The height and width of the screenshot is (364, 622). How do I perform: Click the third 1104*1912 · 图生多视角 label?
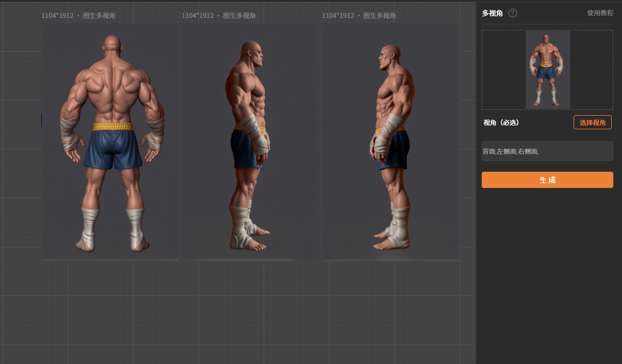pos(359,15)
